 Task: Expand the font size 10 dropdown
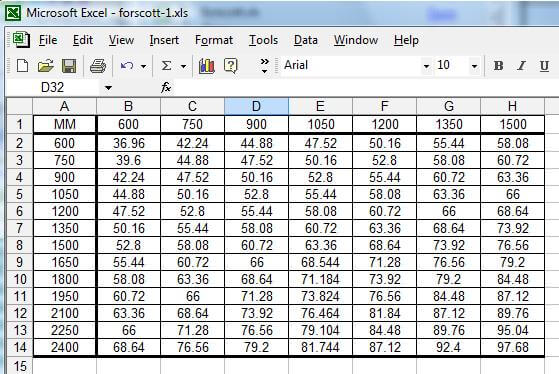(x=474, y=66)
